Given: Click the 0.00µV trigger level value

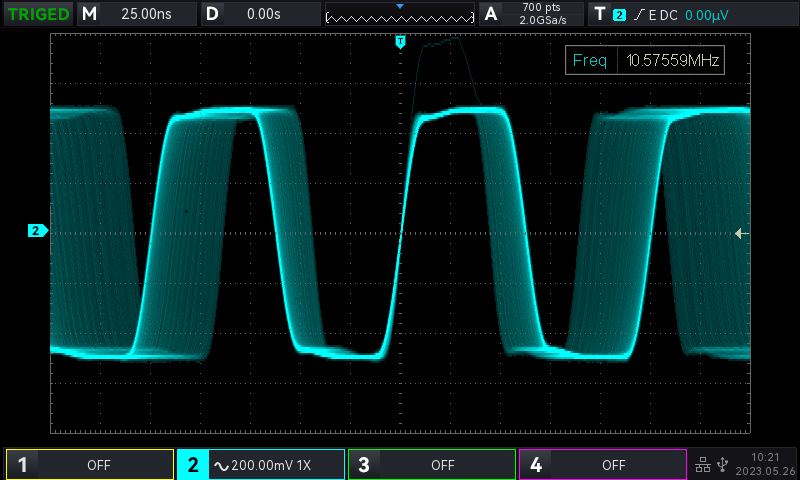Looking at the screenshot, I should click(706, 14).
